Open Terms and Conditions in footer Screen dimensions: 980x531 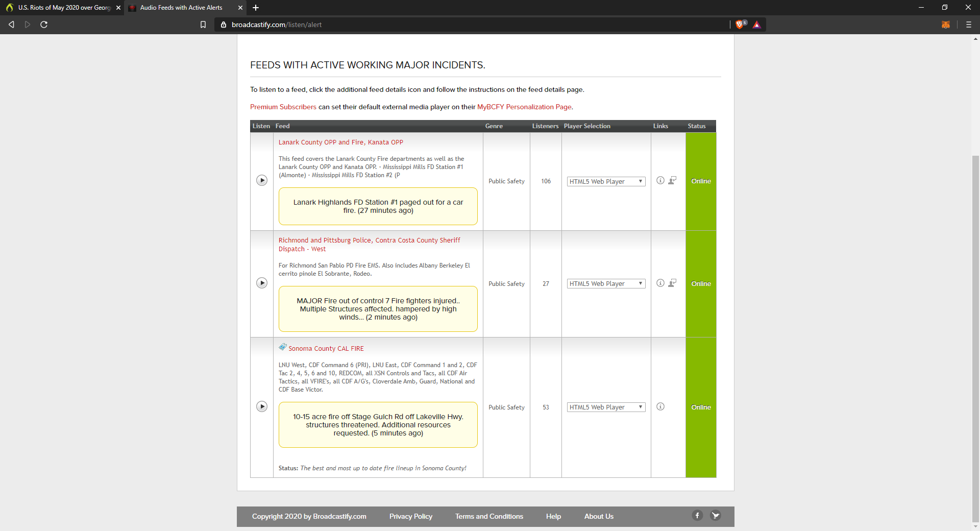(x=489, y=516)
